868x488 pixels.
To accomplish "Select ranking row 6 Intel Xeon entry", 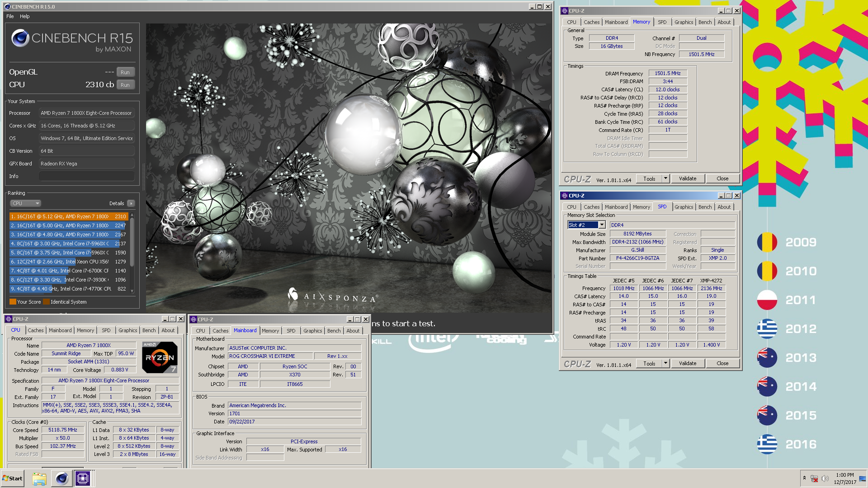I will point(69,262).
